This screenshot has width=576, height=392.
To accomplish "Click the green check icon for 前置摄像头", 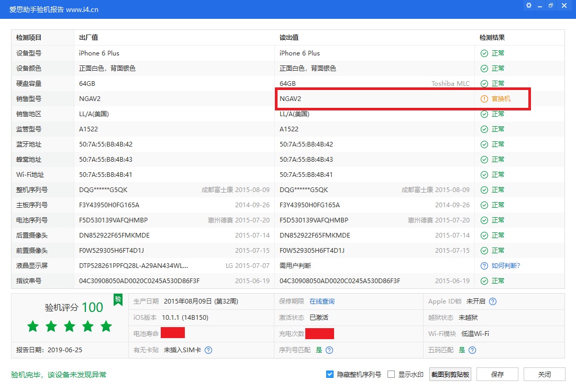I will [x=484, y=251].
